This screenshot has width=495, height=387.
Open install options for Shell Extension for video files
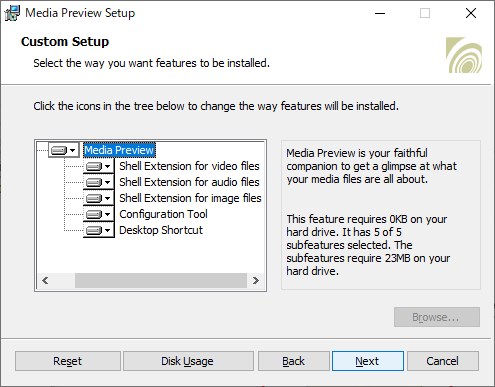(99, 166)
